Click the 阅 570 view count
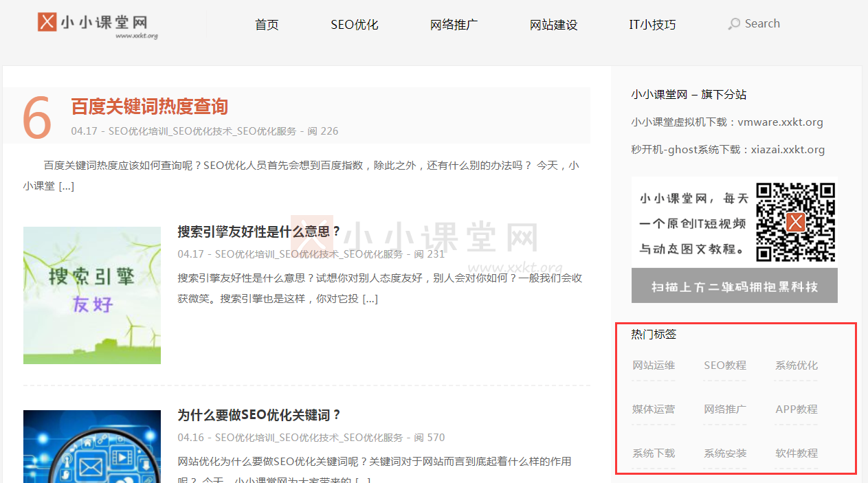868x483 pixels. (x=430, y=438)
